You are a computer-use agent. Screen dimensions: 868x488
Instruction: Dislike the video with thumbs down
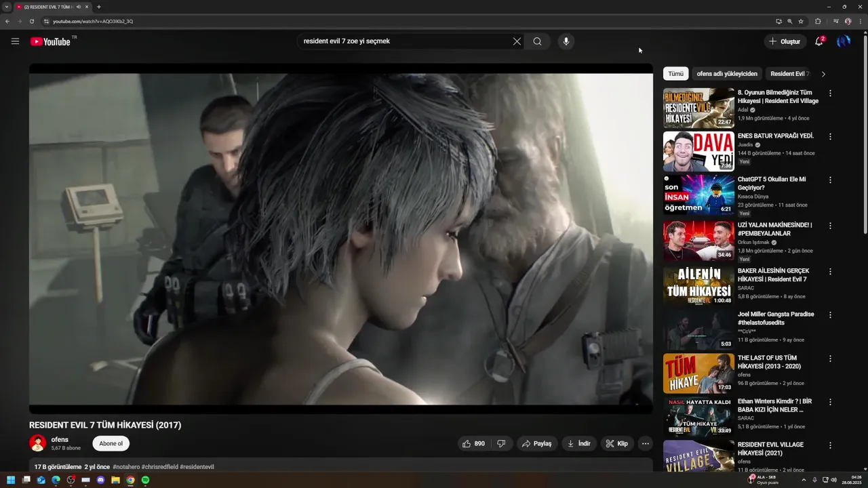pos(501,443)
